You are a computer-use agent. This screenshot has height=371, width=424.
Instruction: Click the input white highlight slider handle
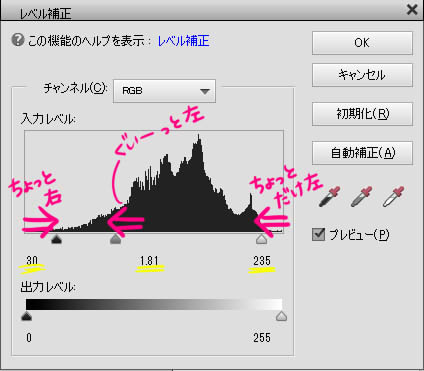point(261,239)
